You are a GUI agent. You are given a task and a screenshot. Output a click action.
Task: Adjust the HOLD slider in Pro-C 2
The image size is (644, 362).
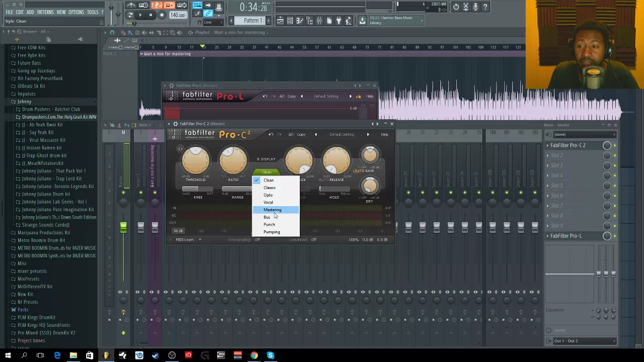[x=334, y=189]
